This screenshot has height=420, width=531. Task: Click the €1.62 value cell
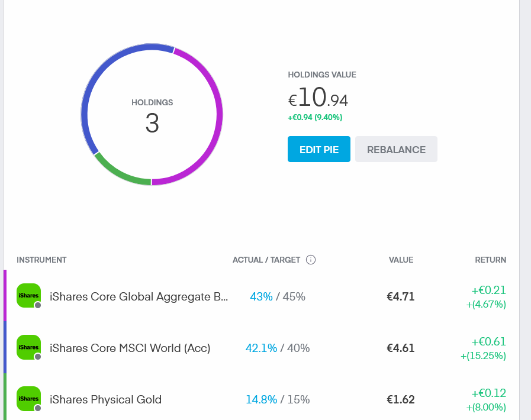[401, 400]
